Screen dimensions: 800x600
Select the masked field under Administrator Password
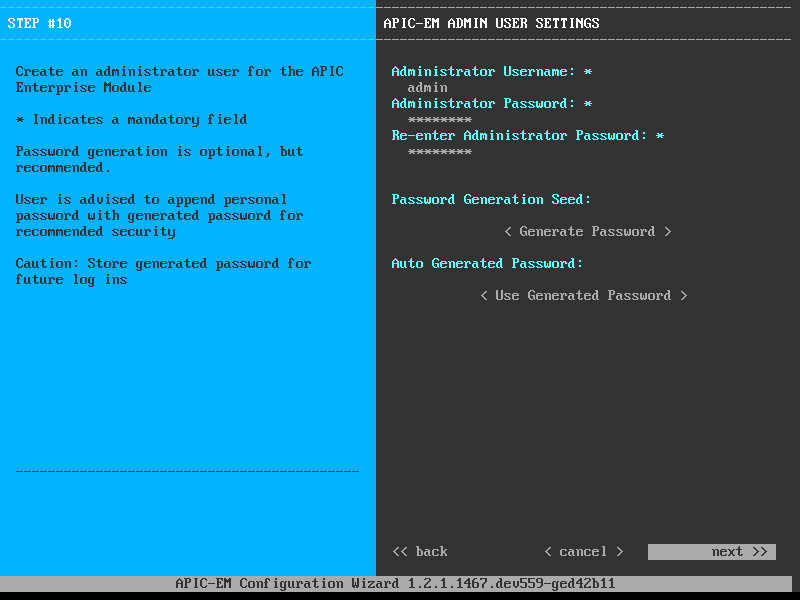pyautogui.click(x=440, y=120)
